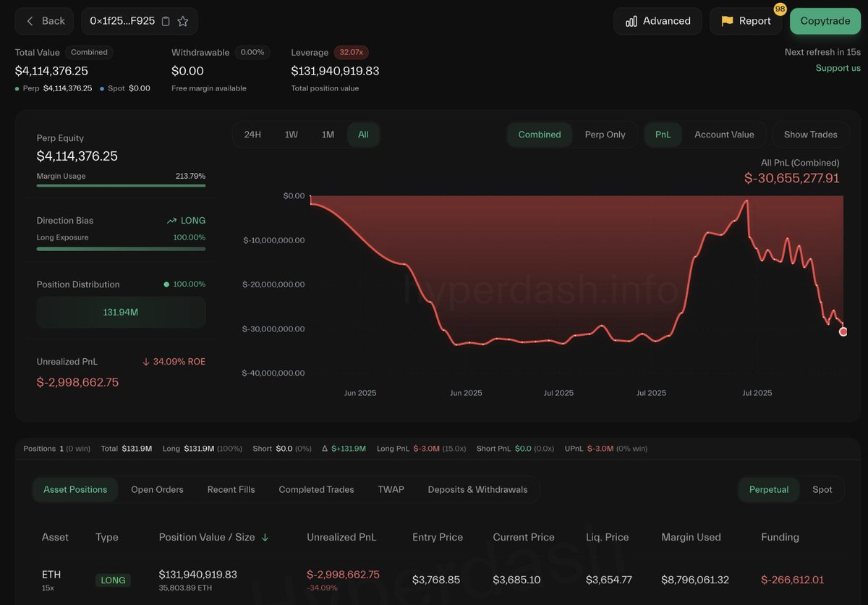Click the Current Price column header
Viewport: 868px width, 605px height.
click(x=524, y=537)
